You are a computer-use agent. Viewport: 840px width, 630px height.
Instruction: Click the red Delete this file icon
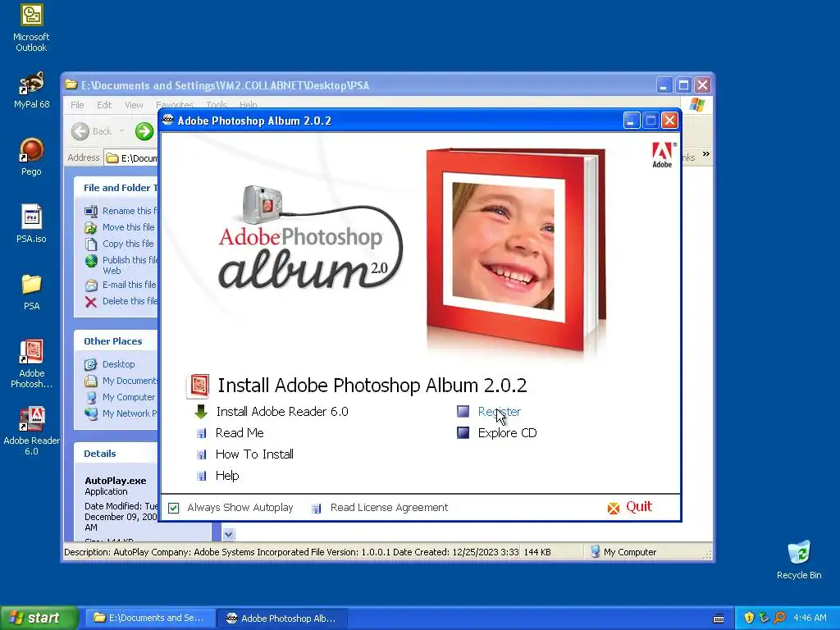coord(91,302)
